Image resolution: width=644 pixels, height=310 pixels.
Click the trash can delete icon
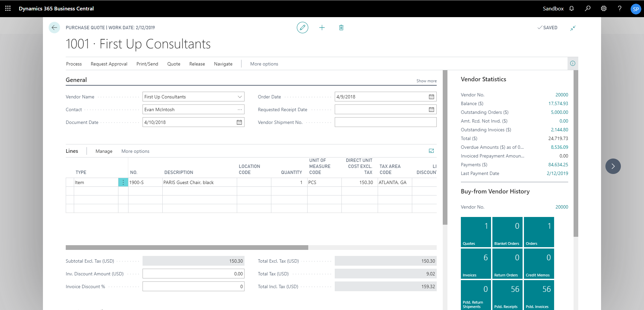pyautogui.click(x=341, y=28)
